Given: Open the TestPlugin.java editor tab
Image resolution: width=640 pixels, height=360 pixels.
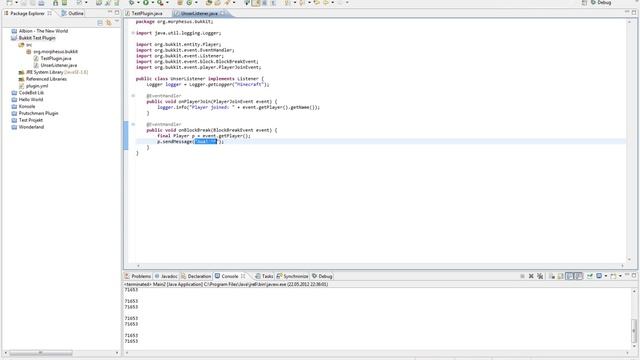Looking at the screenshot, I should click(144, 13).
